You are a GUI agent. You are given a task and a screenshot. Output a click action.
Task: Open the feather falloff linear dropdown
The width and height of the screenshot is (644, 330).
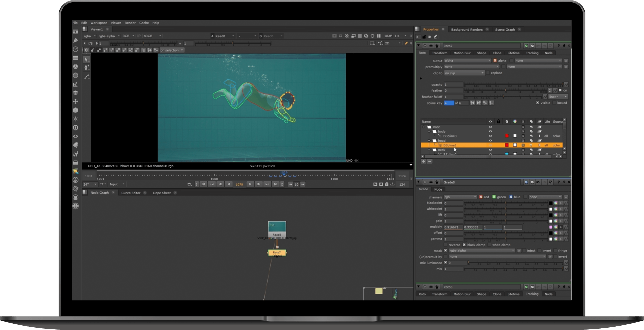558,97
